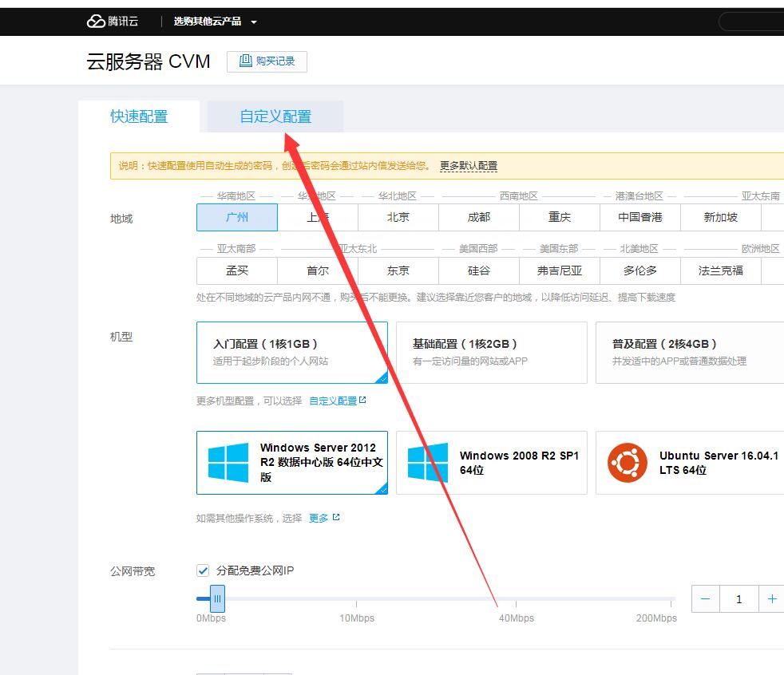Open the 更多默认配置 link

(x=468, y=166)
